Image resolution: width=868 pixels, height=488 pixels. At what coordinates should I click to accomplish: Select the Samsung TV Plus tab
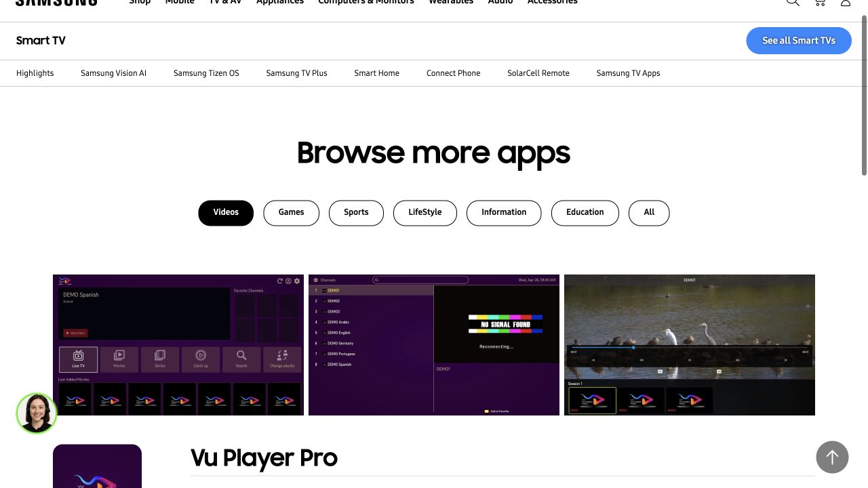pyautogui.click(x=296, y=73)
